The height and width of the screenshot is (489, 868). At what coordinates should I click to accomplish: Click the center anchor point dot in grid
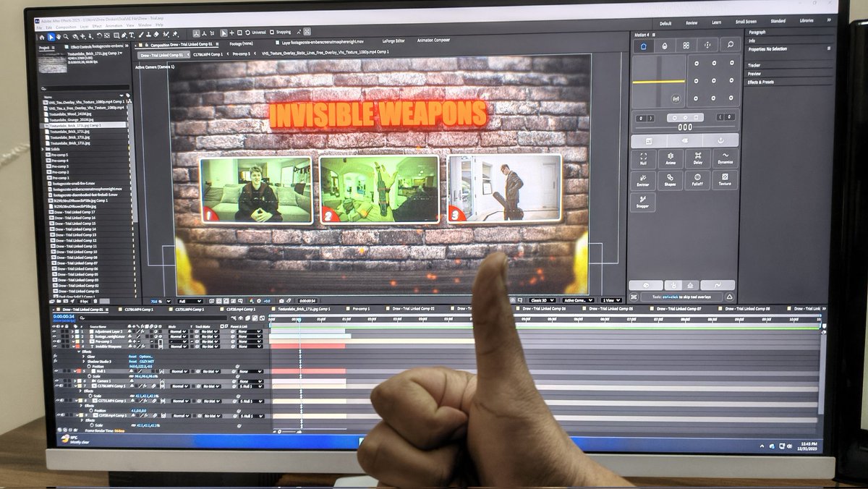click(x=714, y=80)
